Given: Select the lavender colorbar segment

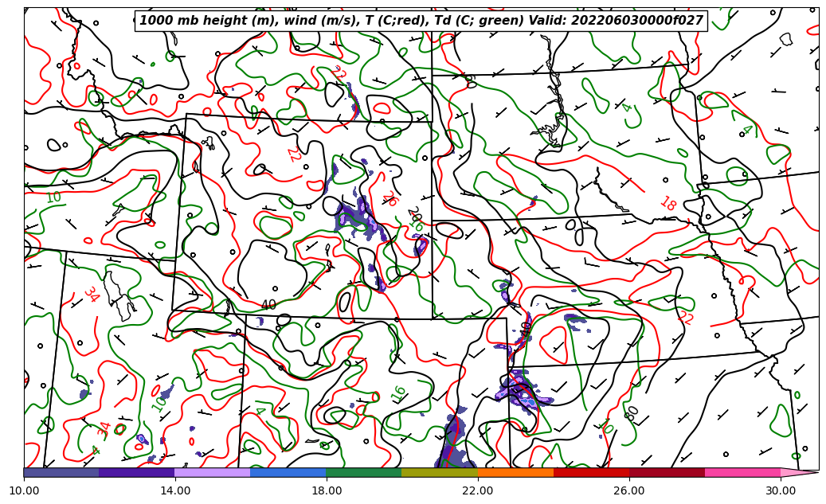Looking at the screenshot, I should [212, 472].
